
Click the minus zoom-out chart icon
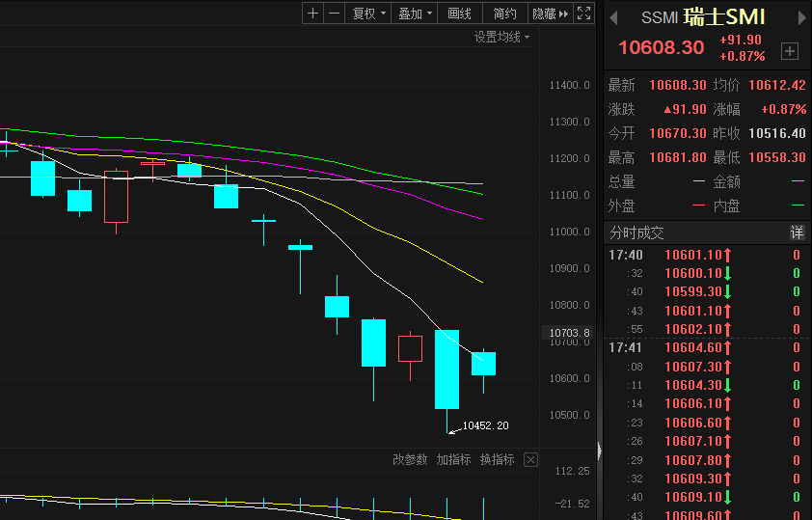tap(334, 13)
